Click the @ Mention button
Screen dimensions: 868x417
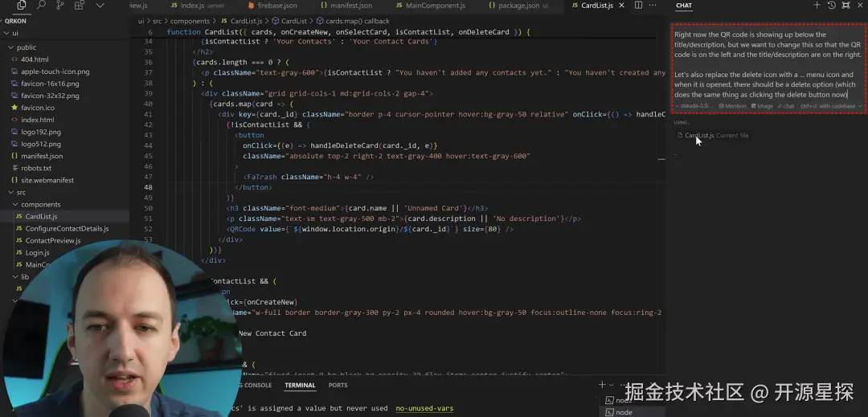[732, 106]
